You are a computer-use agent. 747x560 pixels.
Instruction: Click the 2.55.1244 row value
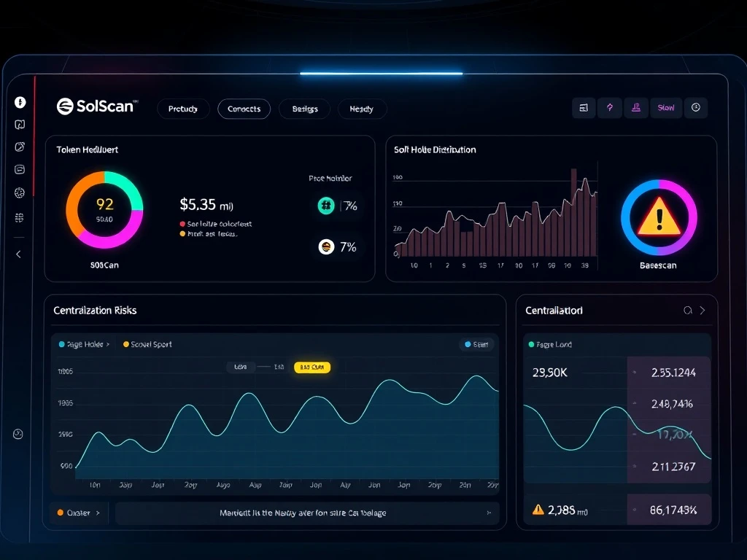point(673,373)
